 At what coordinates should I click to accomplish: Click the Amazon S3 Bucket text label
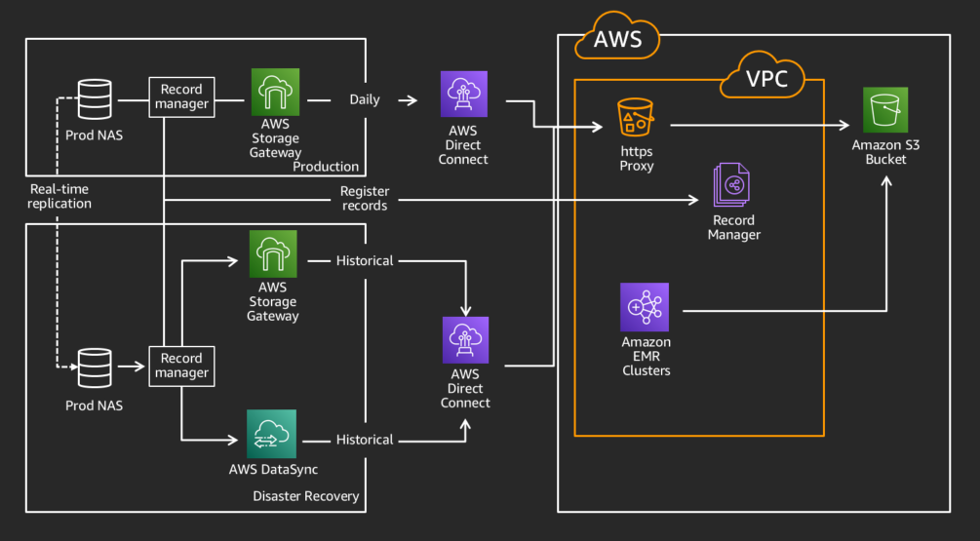coord(885,152)
